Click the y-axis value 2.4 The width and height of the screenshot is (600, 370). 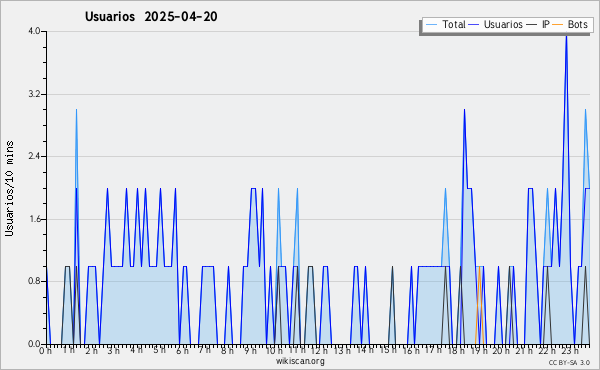pyautogui.click(x=34, y=156)
